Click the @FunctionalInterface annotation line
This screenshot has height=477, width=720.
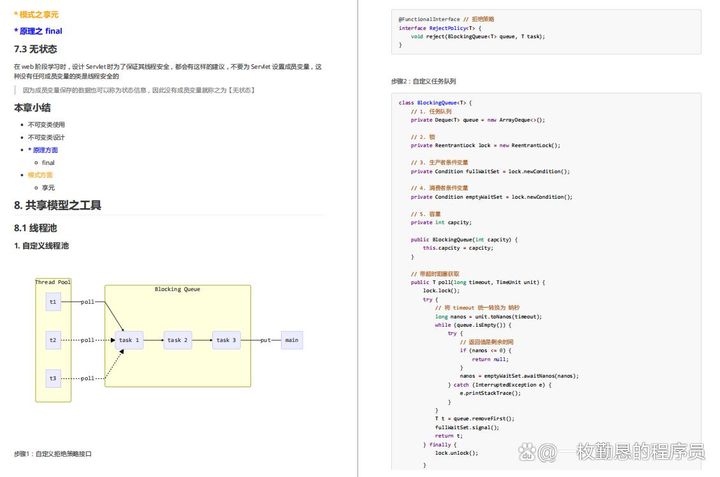pyautogui.click(x=446, y=19)
